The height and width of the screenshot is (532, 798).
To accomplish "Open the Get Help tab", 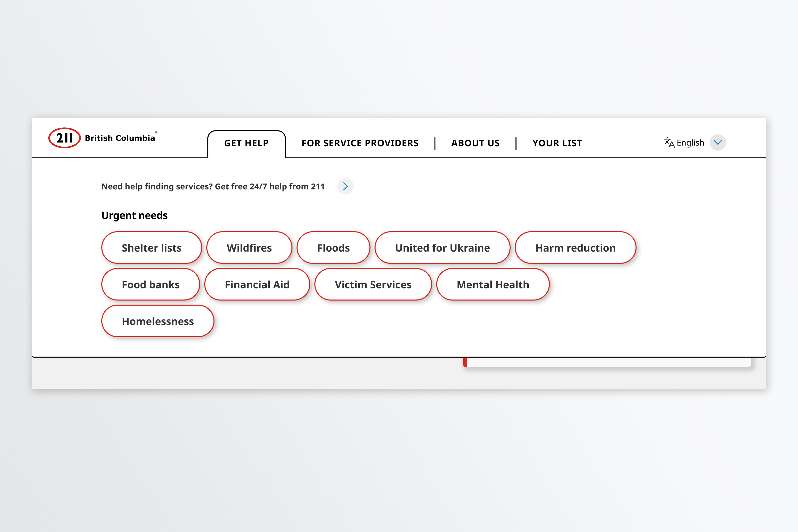I will [246, 143].
